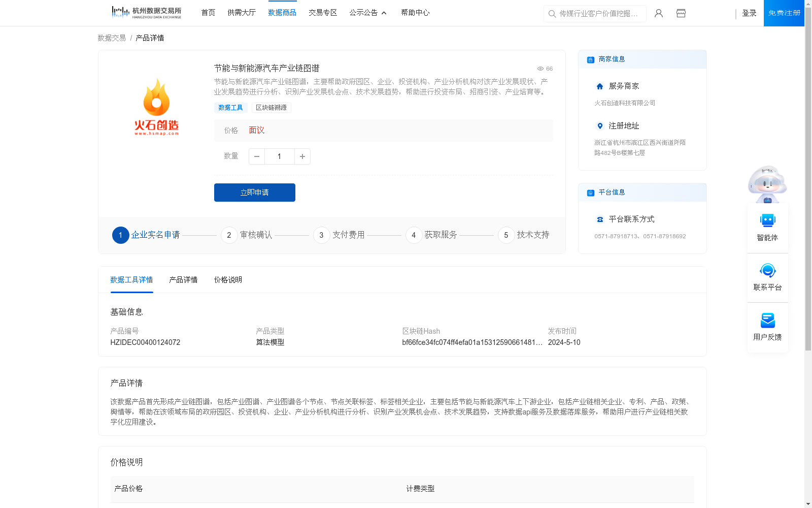Screen dimensions: 812x508
Task: Open the 用户反馈 mail icon
Action: coord(768,320)
